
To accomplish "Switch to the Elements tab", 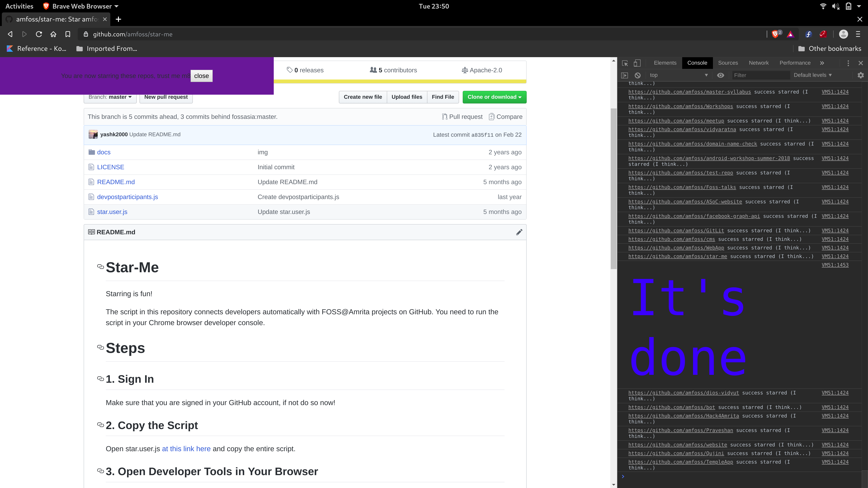I will 665,63.
